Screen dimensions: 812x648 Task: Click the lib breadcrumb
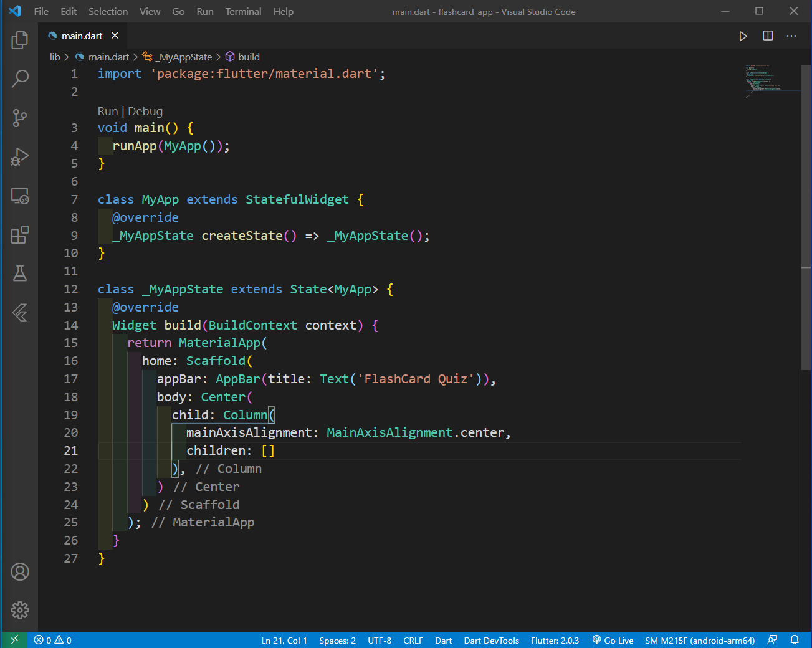[55, 57]
